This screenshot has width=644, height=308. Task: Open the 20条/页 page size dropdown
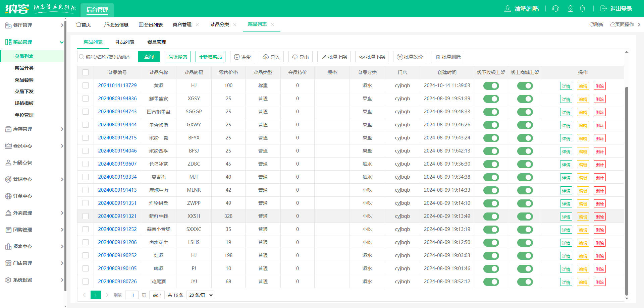tap(200, 295)
